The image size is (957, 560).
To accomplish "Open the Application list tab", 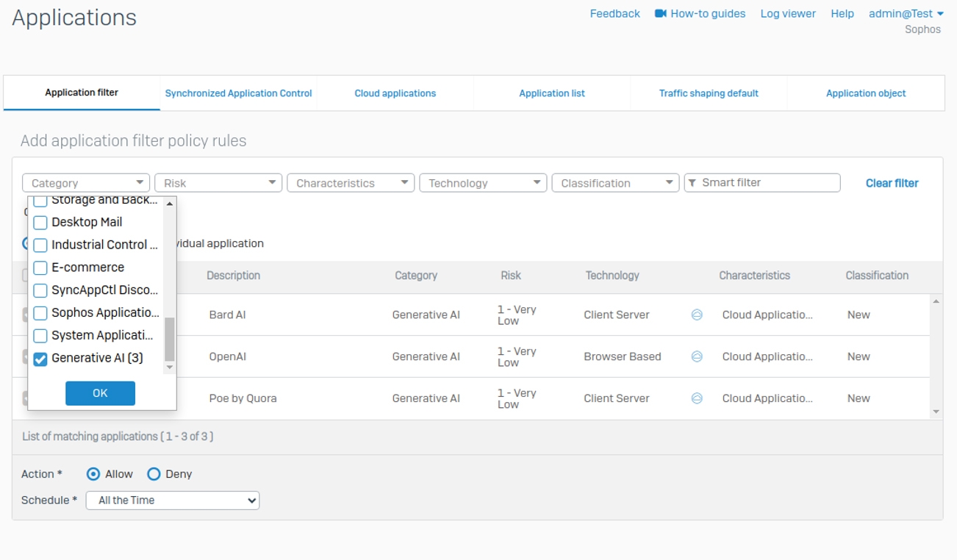I will pos(551,93).
